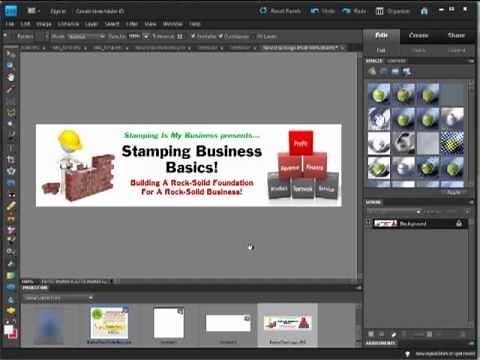The width and height of the screenshot is (480, 360).
Task: Select the Eraser tool
Action: [11, 230]
